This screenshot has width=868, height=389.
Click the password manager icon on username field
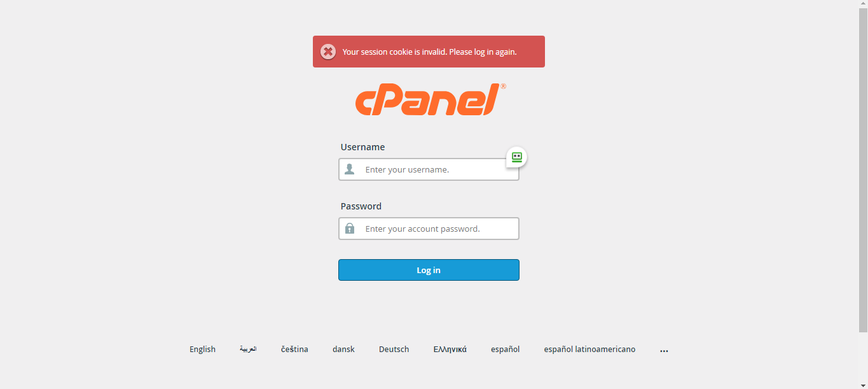(x=516, y=157)
